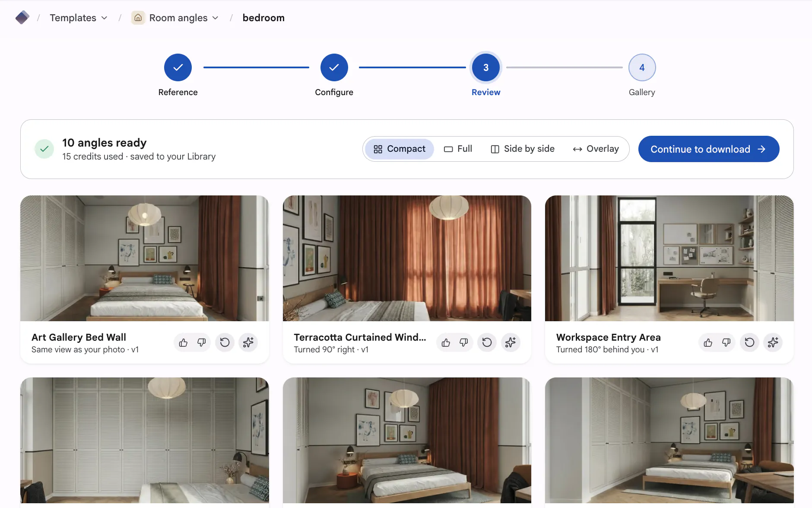Jump to the Gallery step 4
812x508 pixels.
(x=642, y=67)
